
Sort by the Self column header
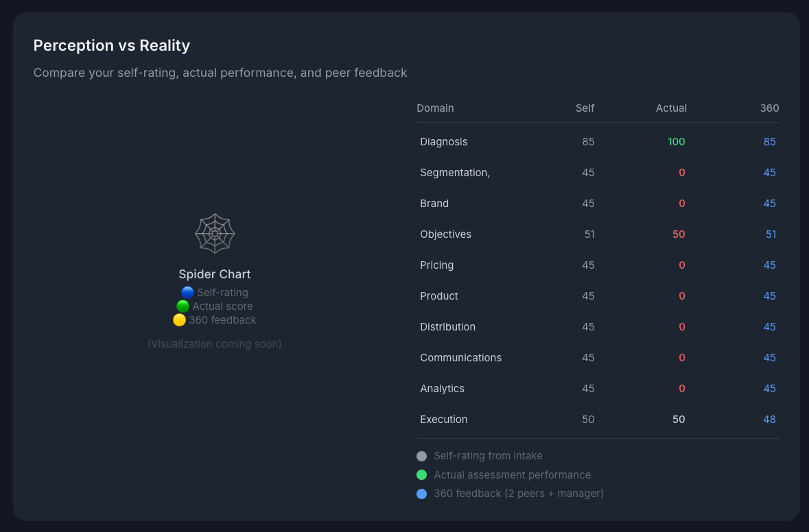[x=585, y=108]
